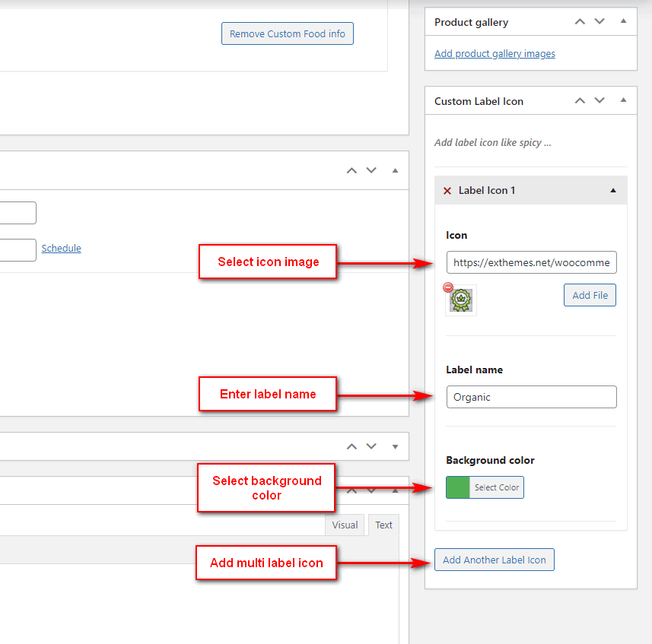Collapse the Product gallery panel

pyautogui.click(x=623, y=22)
